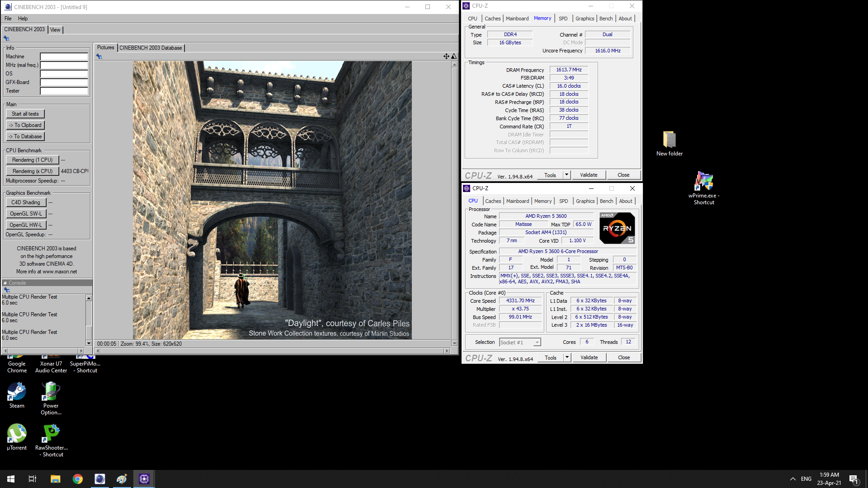Open the Memory tab in the lower CPU-Z window
This screenshot has width=868, height=488.
click(x=543, y=201)
